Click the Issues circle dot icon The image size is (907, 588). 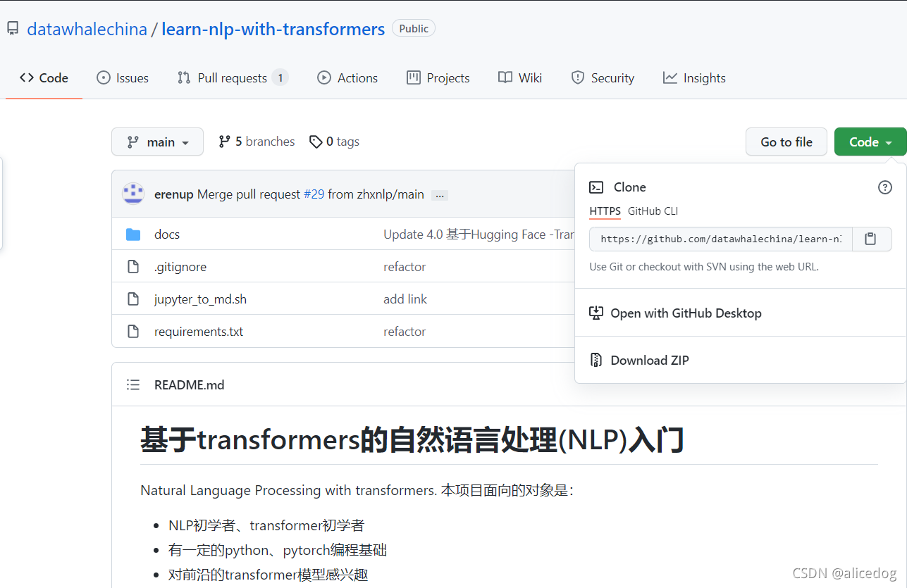[x=104, y=78]
